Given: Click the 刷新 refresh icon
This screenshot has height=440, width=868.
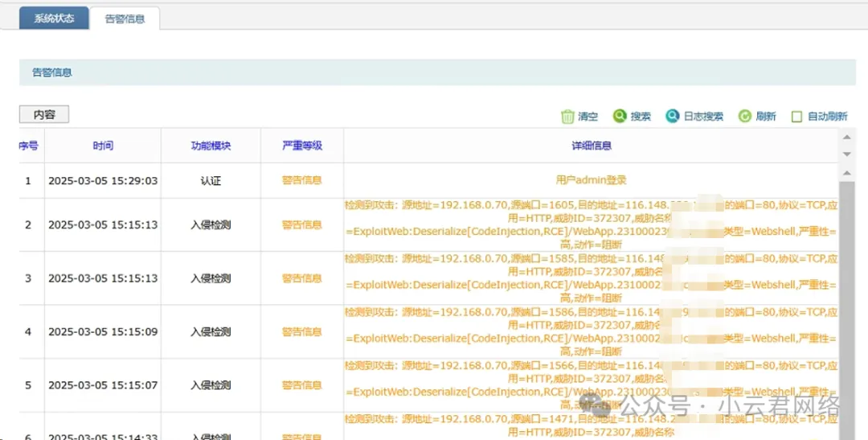Looking at the screenshot, I should click(x=745, y=117).
